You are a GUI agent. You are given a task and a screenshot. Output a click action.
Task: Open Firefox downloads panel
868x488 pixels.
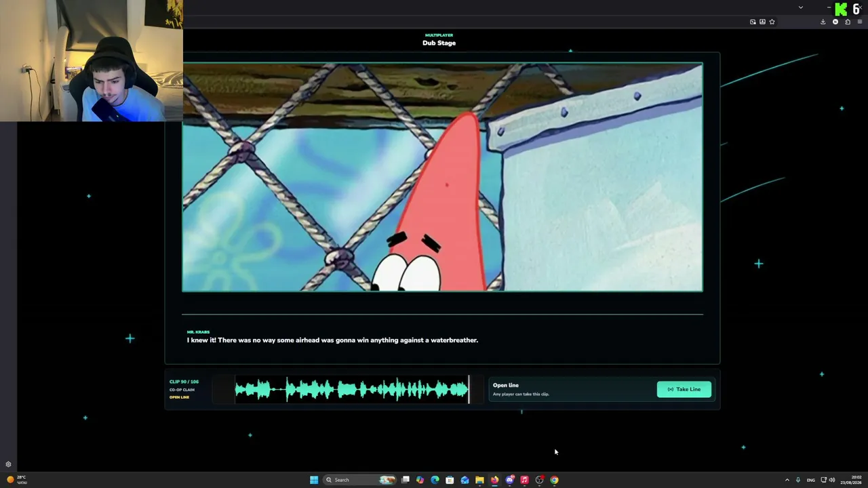click(x=823, y=22)
